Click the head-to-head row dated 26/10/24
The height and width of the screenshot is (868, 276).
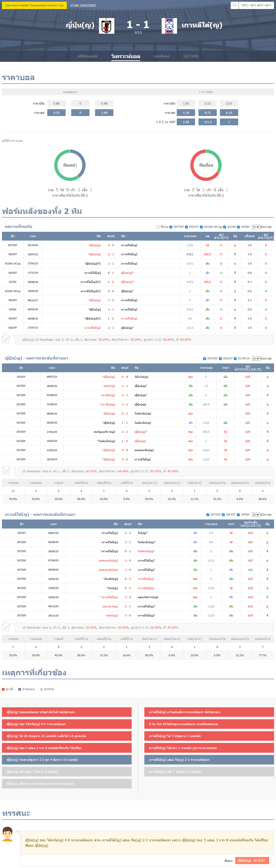coord(138,245)
